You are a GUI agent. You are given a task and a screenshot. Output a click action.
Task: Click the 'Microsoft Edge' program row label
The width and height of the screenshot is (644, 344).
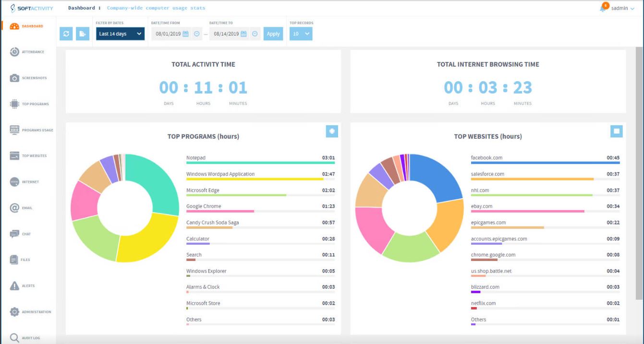tap(203, 190)
